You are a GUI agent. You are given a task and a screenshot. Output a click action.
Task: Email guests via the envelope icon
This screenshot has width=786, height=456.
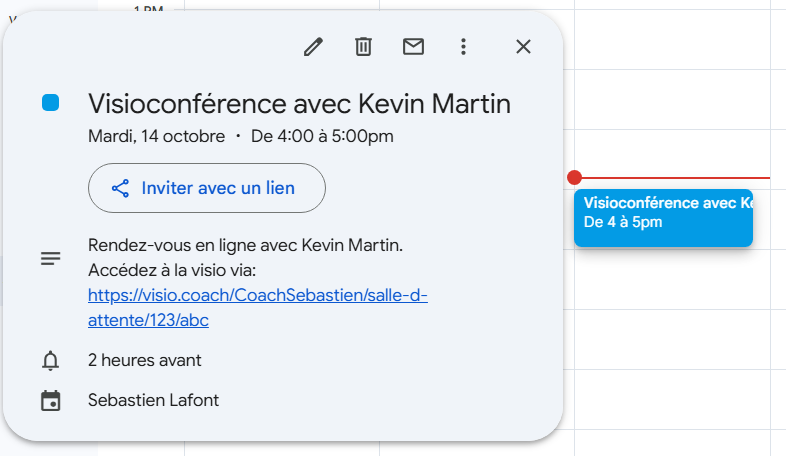pos(413,46)
